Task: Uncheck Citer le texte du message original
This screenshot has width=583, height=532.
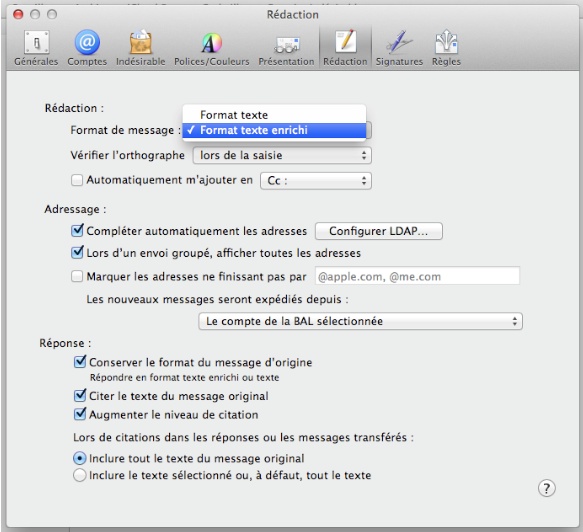Action: coord(80,396)
